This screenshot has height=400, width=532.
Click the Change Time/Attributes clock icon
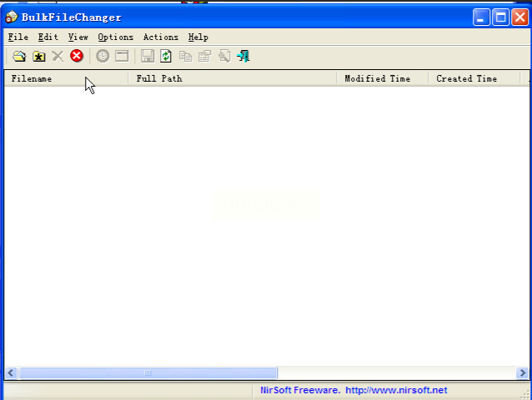click(103, 56)
